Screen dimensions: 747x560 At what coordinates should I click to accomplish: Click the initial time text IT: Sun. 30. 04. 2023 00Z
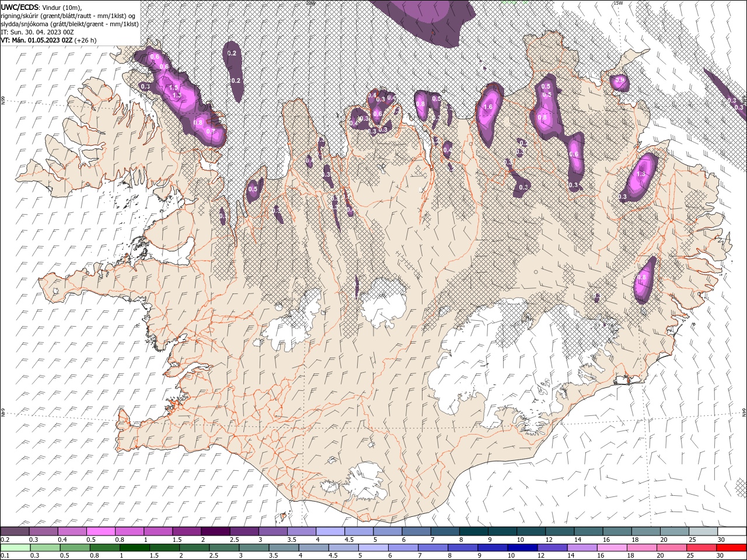[37, 32]
